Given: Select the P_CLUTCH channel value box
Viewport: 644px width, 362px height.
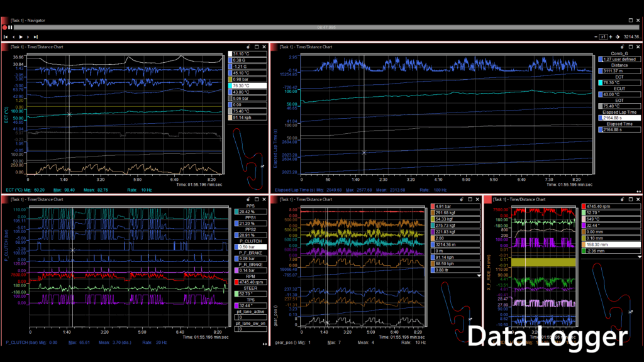Looking at the screenshot, I should click(x=250, y=247).
